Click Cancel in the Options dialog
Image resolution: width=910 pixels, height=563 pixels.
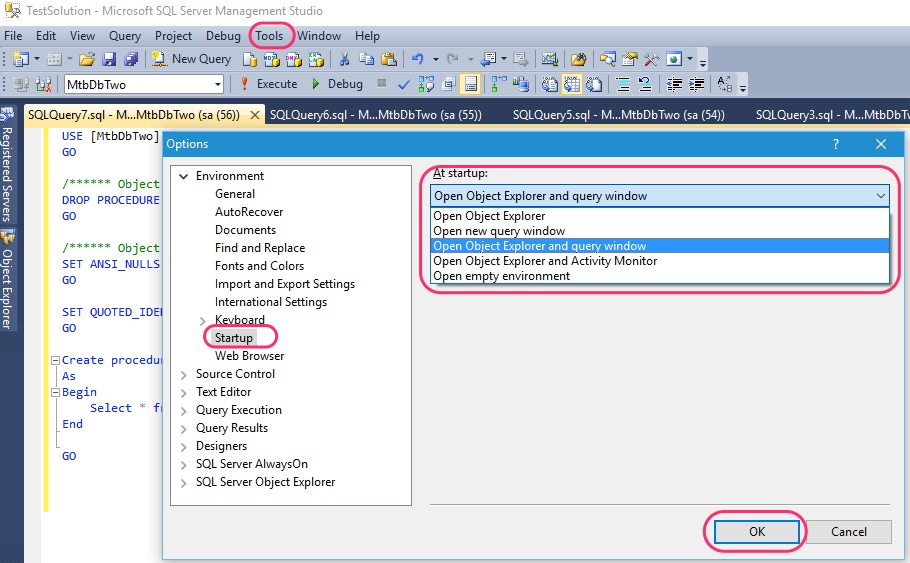(x=848, y=532)
